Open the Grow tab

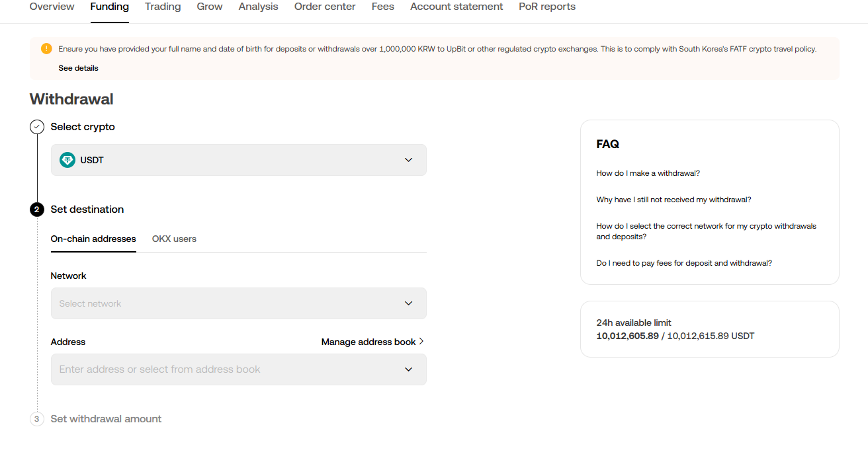[210, 7]
